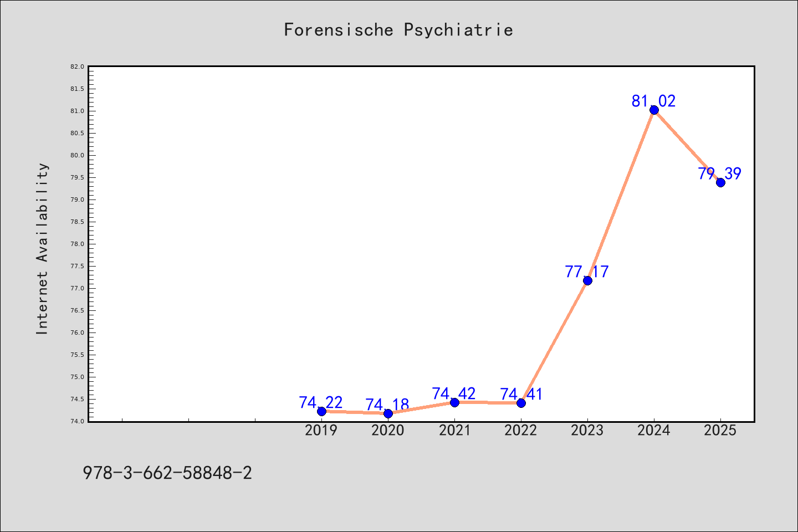The width and height of the screenshot is (798, 532).
Task: Click the 2019 x-axis label
Action: tap(321, 430)
